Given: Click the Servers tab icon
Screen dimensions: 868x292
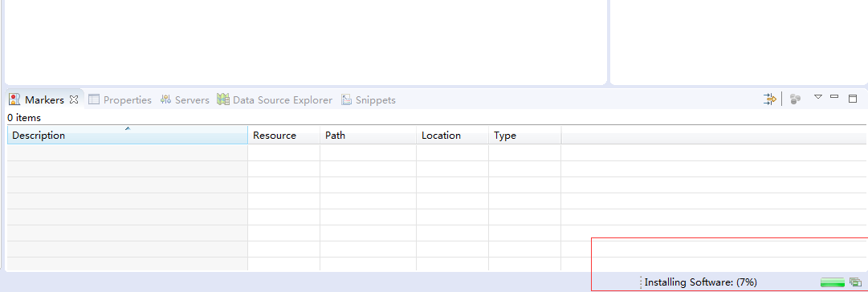Looking at the screenshot, I should pyautogui.click(x=165, y=100).
